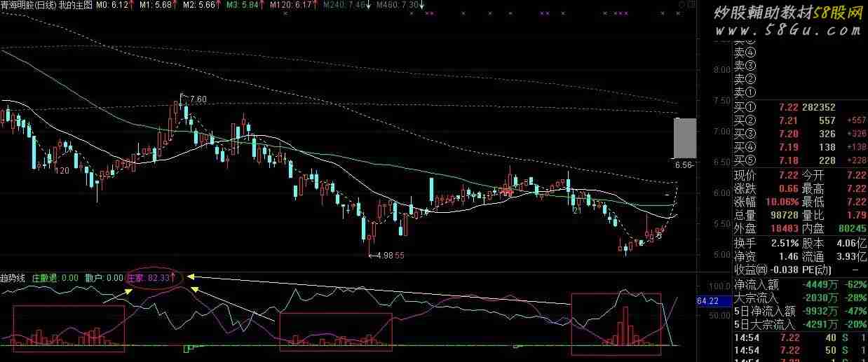Click the 大宗流入 row showing -2030万
This screenshot has height=362, width=868.
[x=800, y=298]
